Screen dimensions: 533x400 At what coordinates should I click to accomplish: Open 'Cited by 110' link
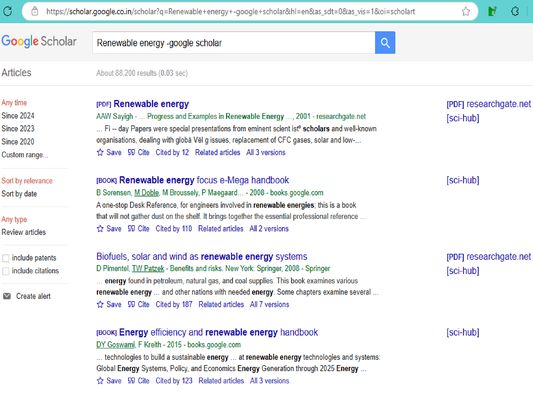[x=174, y=228]
